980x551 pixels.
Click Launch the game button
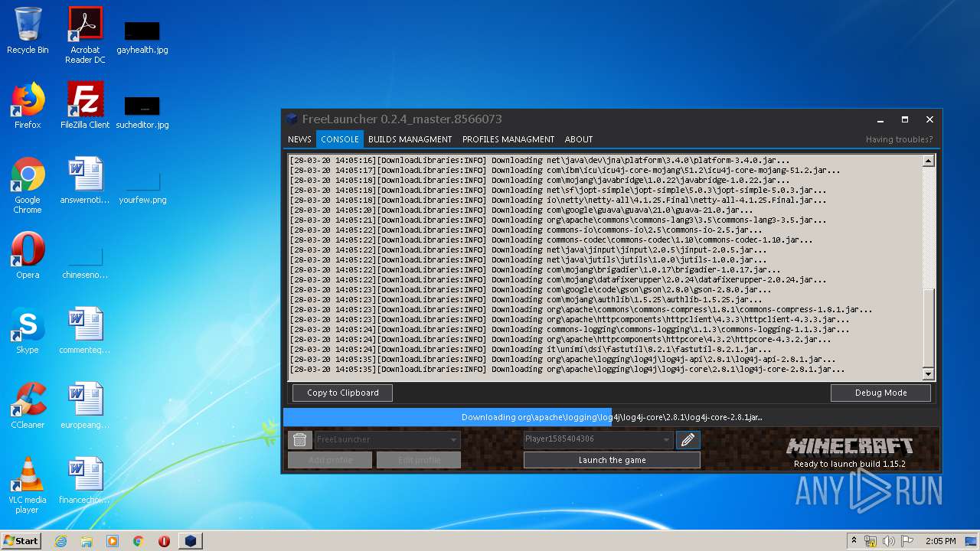pos(612,460)
